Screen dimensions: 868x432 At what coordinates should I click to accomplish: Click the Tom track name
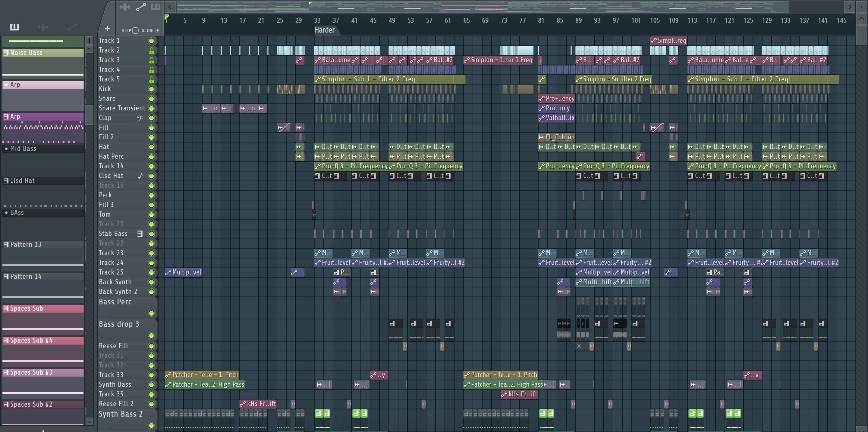tap(105, 214)
